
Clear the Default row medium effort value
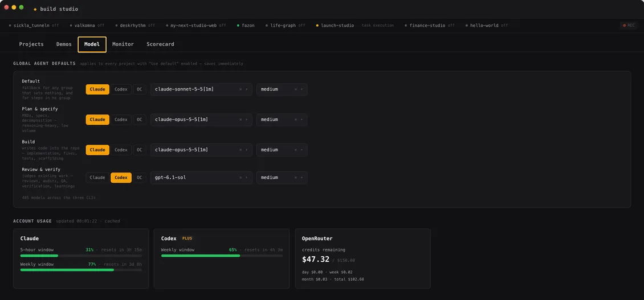point(296,89)
